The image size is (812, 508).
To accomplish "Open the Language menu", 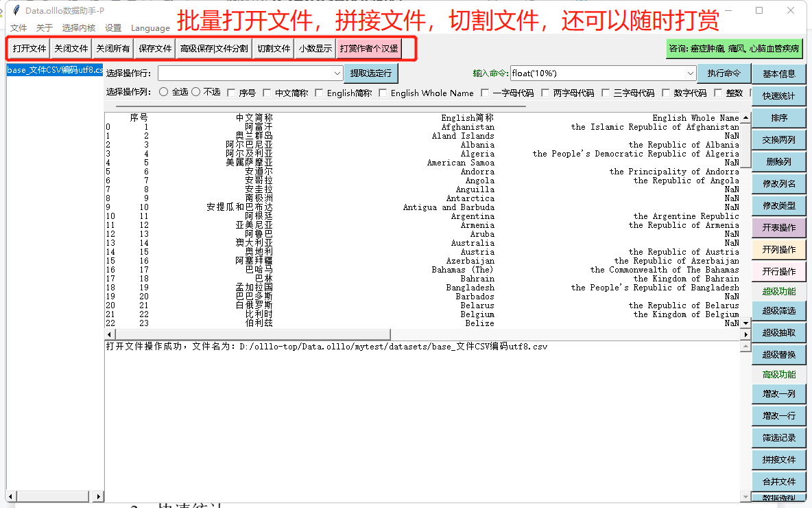I will 150,28.
